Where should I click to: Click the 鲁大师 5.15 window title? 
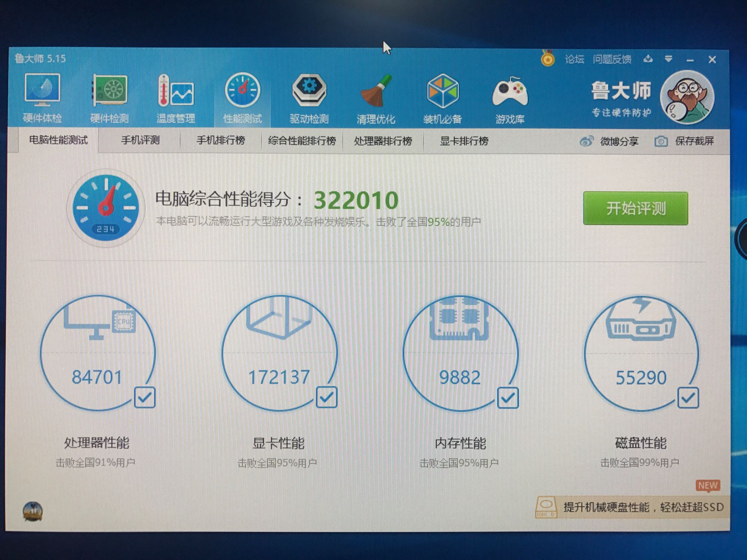pos(40,59)
